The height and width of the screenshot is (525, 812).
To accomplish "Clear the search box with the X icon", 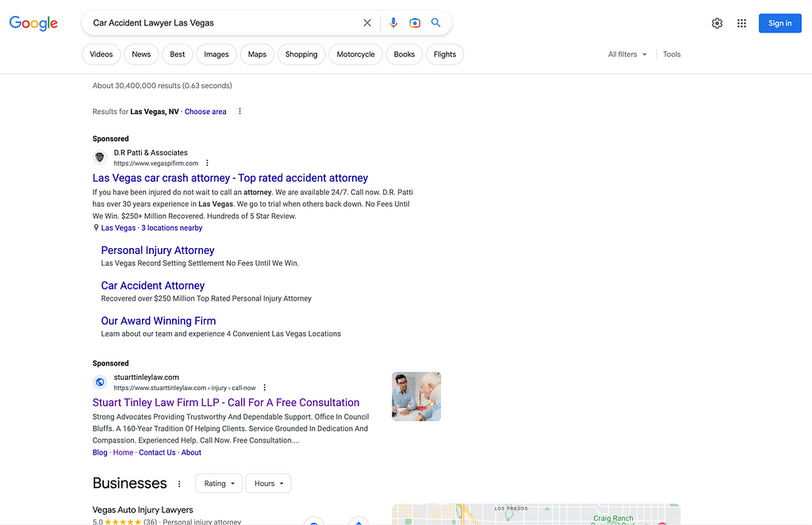I will 367,23.
